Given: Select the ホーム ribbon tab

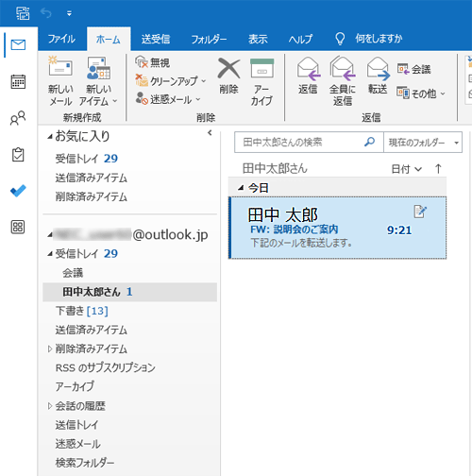Looking at the screenshot, I should coord(109,39).
